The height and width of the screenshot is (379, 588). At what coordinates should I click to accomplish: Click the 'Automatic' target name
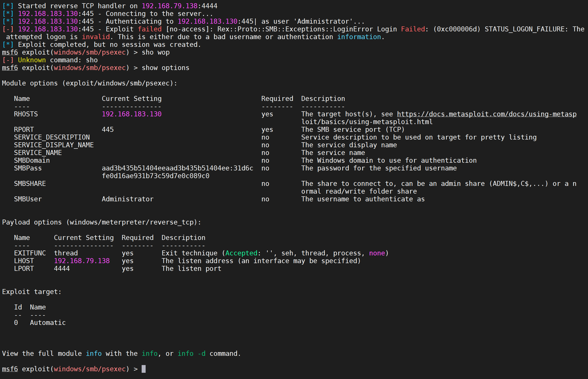[x=48, y=323]
